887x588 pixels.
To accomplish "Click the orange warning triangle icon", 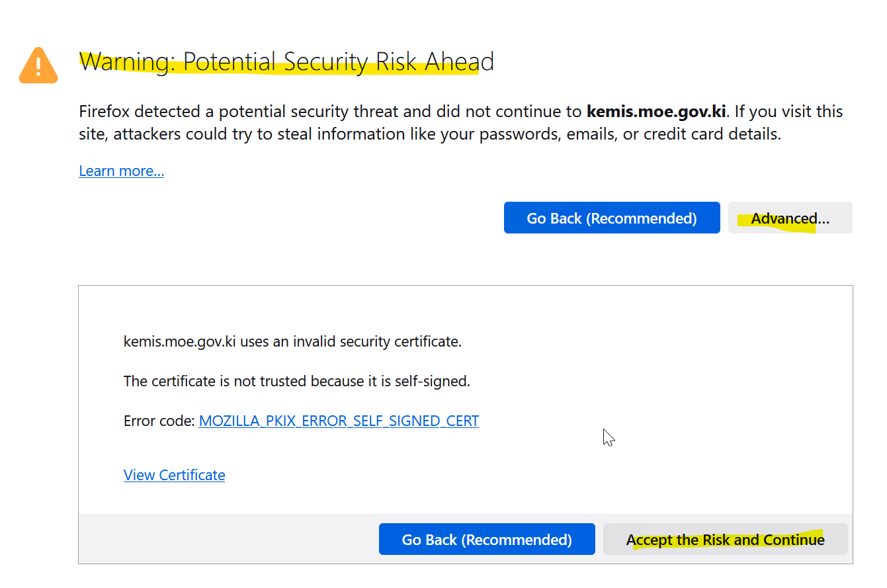I will coord(38,65).
